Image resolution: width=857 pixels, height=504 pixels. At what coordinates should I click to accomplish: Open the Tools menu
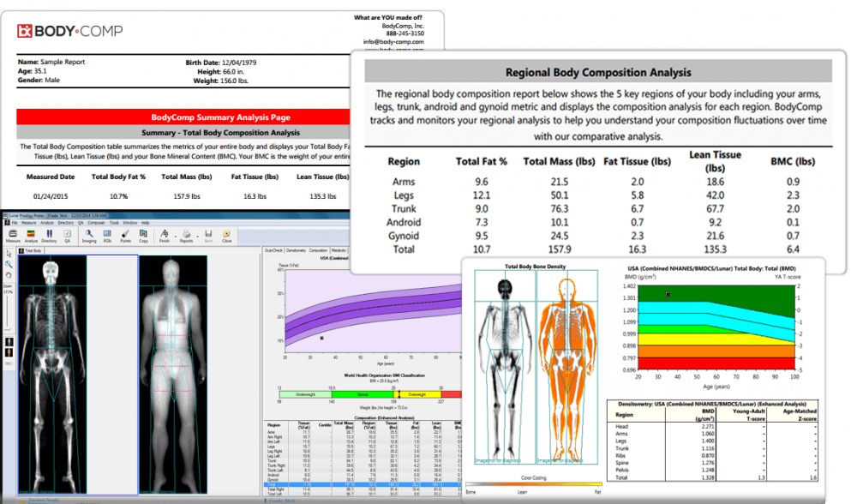click(114, 223)
